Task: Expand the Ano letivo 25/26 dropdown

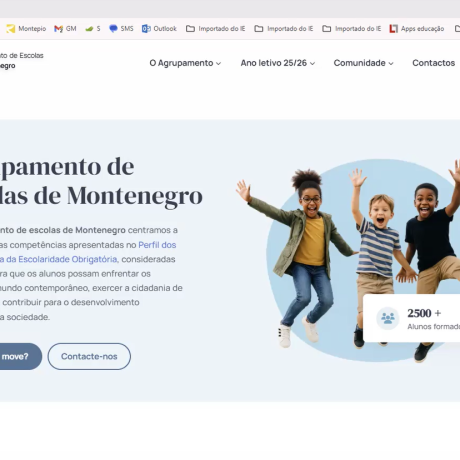Action: click(x=278, y=63)
